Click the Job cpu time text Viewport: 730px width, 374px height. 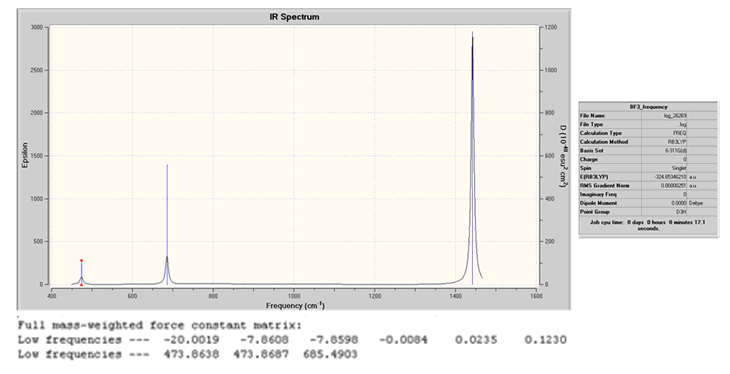tap(648, 225)
